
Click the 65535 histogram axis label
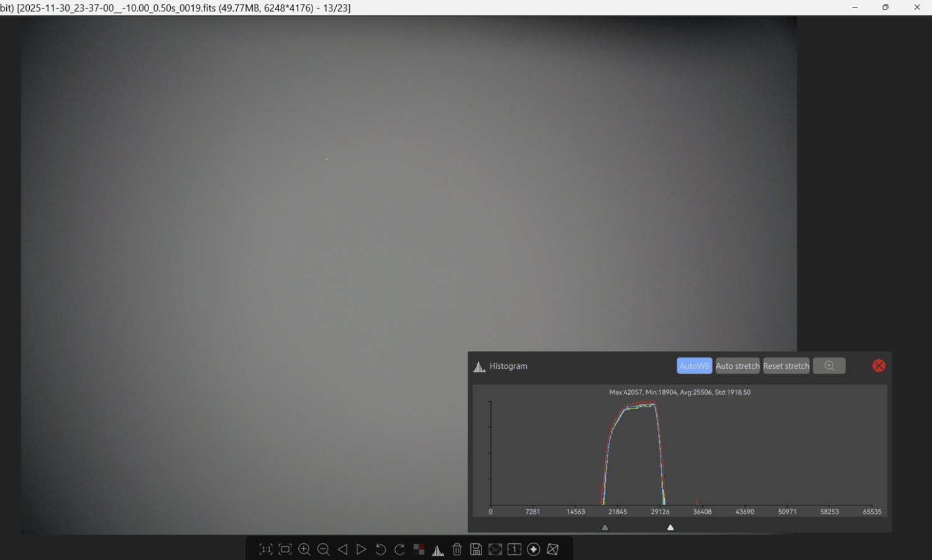point(872,512)
